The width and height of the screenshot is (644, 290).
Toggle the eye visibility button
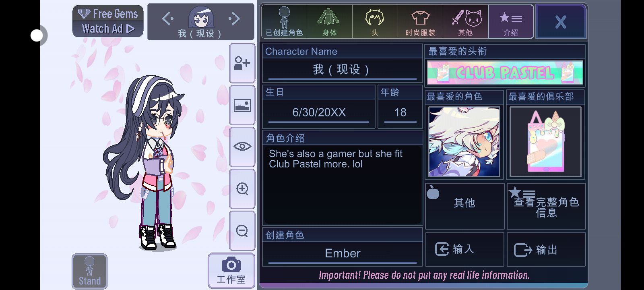(242, 147)
